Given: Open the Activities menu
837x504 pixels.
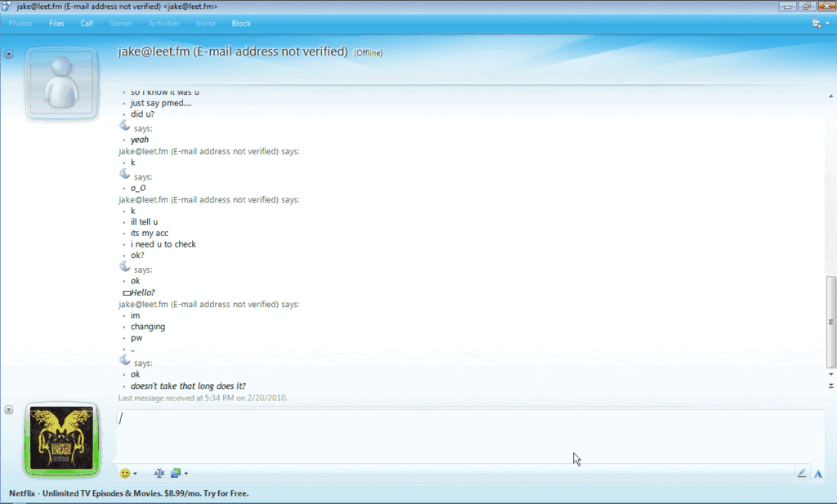Looking at the screenshot, I should 164,24.
